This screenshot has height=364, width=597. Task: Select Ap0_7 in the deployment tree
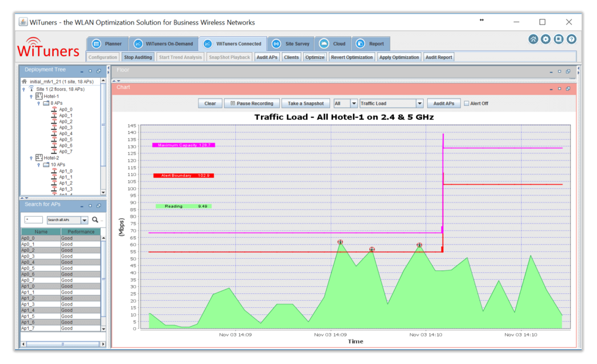click(66, 152)
